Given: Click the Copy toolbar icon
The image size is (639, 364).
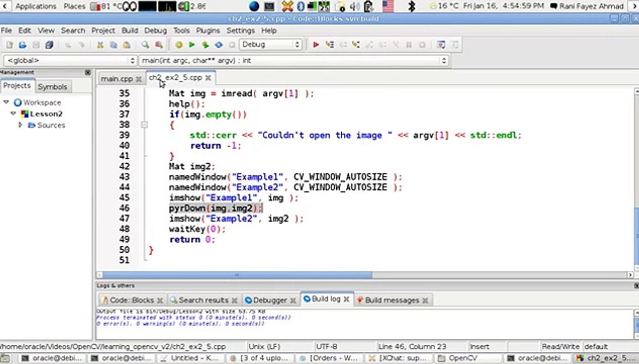Looking at the screenshot, I should 113,45.
